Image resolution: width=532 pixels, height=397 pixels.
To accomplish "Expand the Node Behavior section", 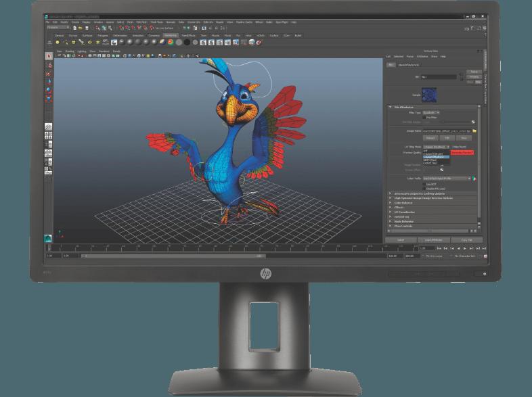I will 390,221.
